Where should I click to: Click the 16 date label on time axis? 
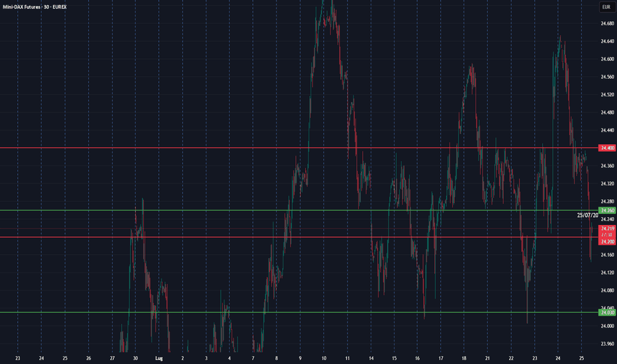point(418,359)
